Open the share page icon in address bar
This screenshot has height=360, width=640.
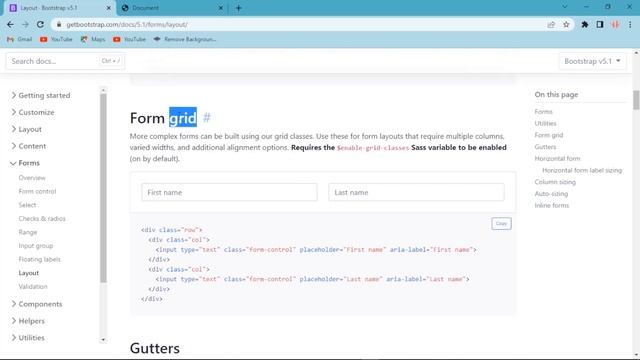551,24
